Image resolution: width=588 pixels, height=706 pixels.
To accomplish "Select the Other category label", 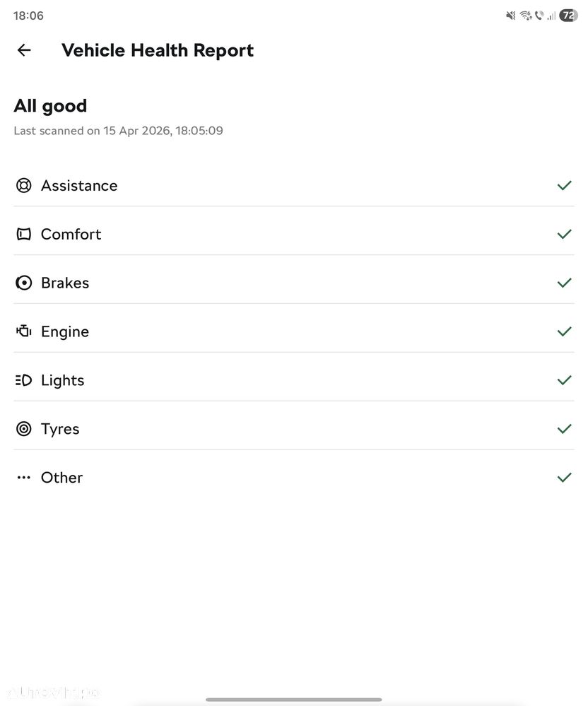I will (61, 478).
